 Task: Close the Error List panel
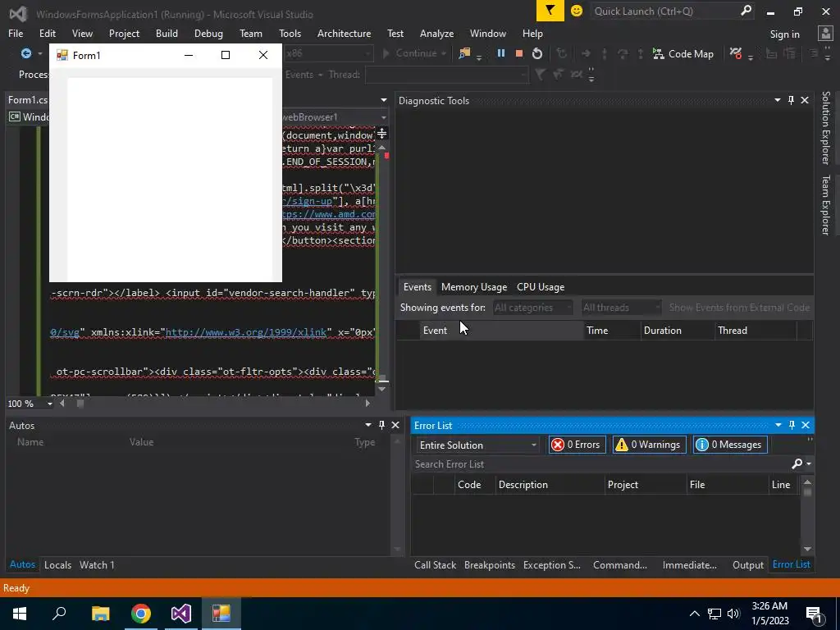click(806, 425)
